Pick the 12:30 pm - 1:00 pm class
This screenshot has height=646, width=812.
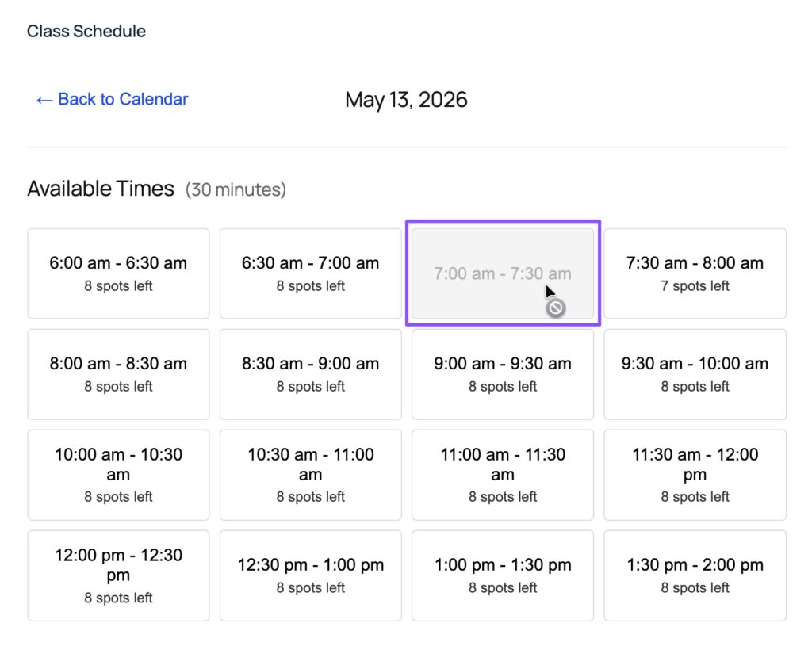tap(310, 575)
